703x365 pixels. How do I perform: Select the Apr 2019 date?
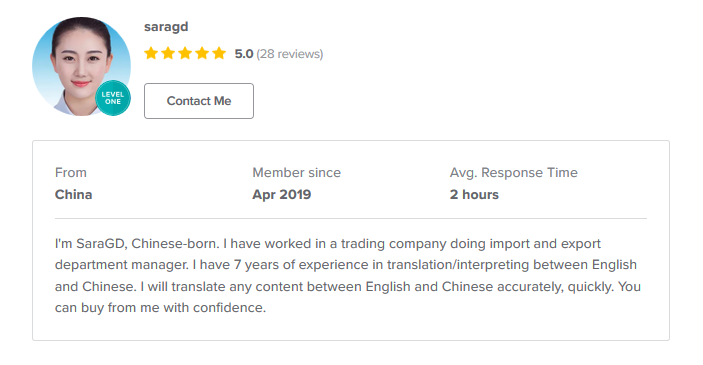(282, 195)
